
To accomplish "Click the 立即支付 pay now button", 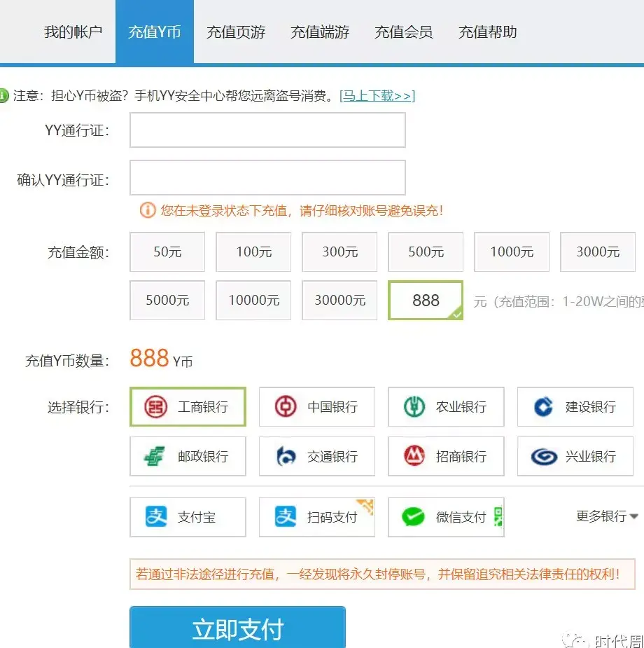I will pos(237,629).
